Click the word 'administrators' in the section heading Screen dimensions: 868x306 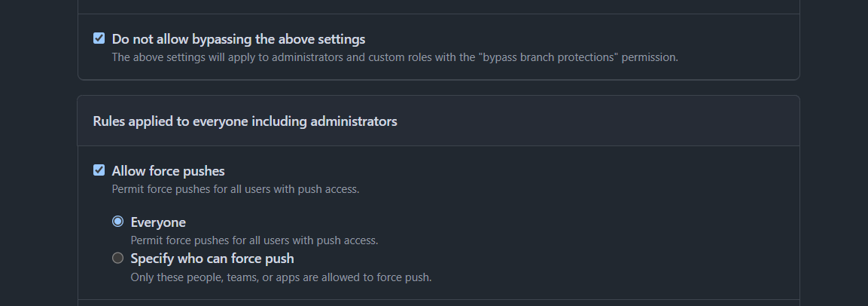pyautogui.click(x=354, y=121)
